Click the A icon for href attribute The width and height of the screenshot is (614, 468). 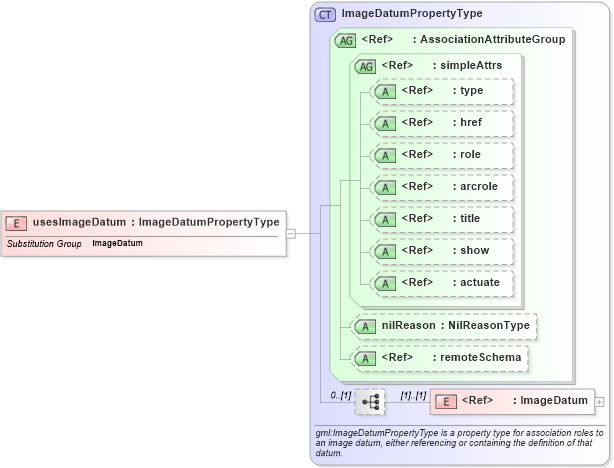pyautogui.click(x=385, y=124)
